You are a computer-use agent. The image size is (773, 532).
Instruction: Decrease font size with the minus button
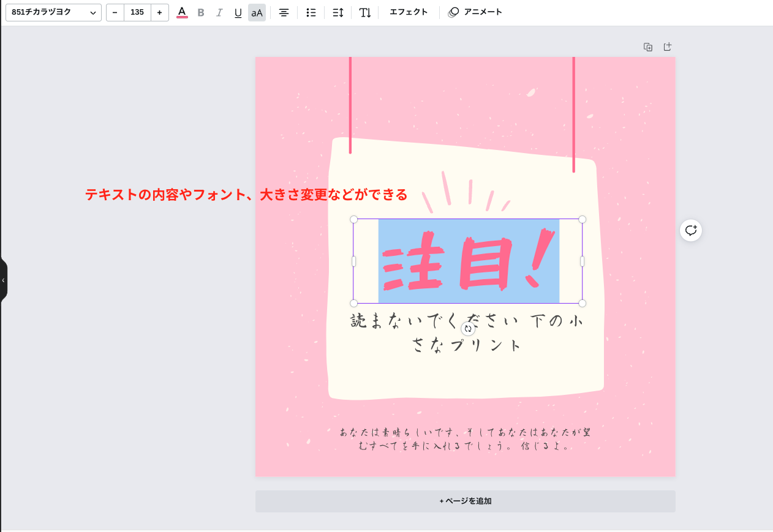pyautogui.click(x=115, y=12)
